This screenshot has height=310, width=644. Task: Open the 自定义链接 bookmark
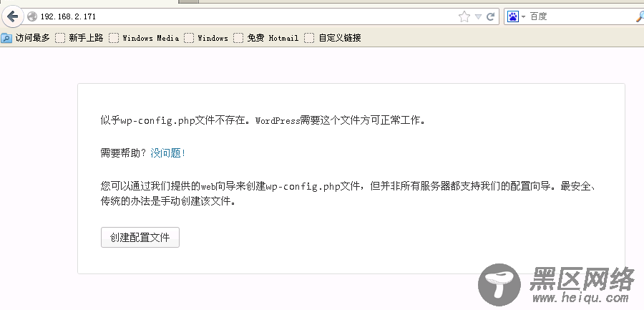(x=333, y=38)
